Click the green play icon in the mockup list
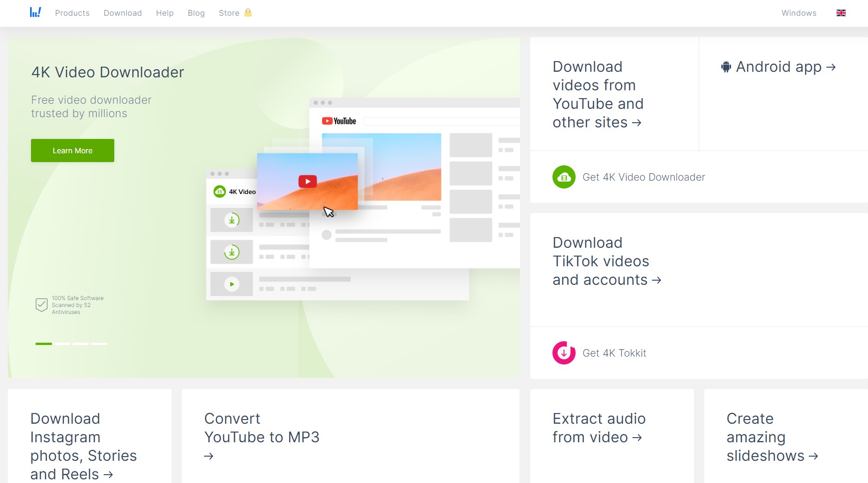 [232, 284]
